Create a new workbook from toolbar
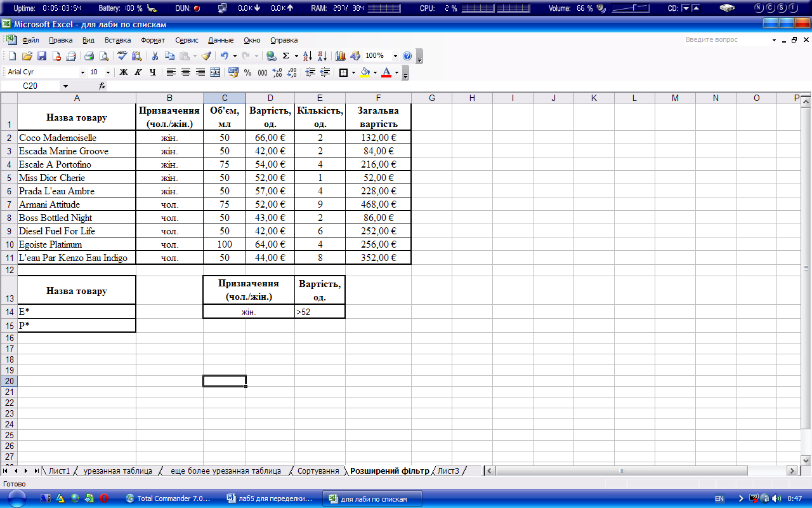 [x=12, y=56]
